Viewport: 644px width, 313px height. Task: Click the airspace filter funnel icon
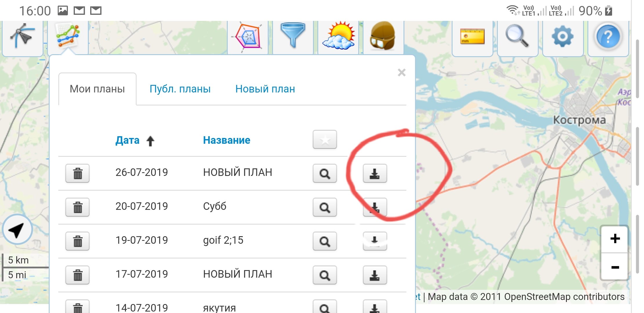293,36
